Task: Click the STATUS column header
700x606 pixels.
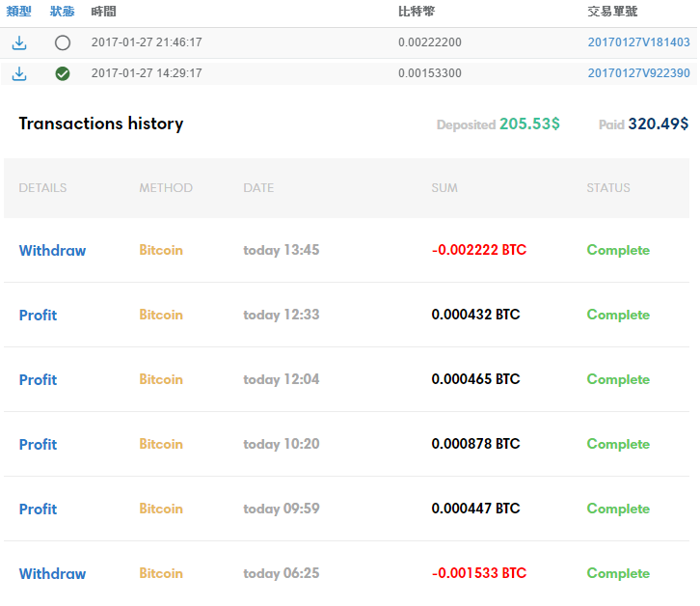Action: click(x=608, y=188)
